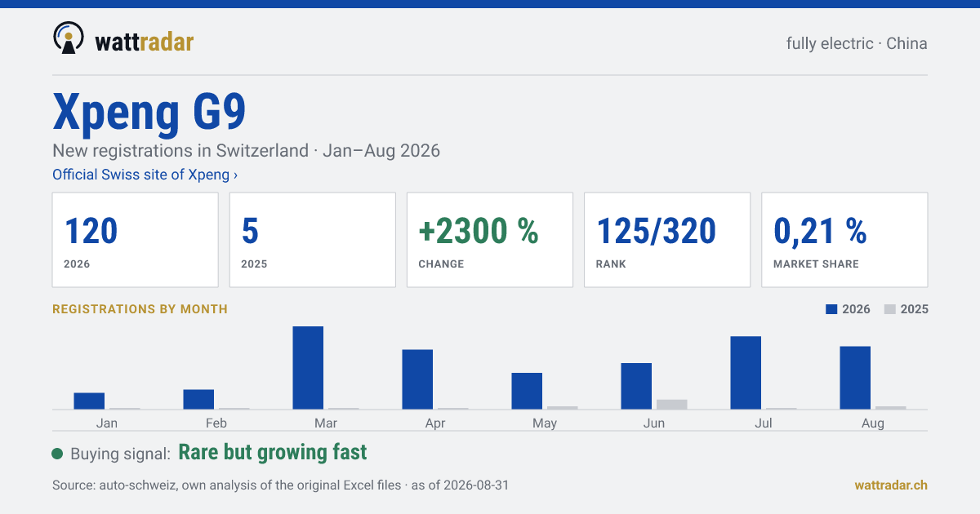Click the Xpeng G9 title heading
Viewport: 980px width, 514px height.
[x=149, y=112]
